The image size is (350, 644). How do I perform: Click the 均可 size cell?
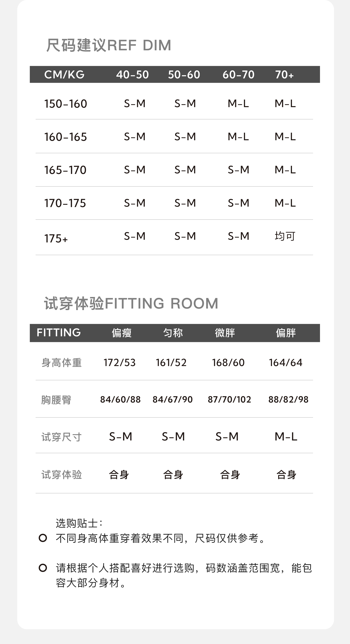coord(285,236)
